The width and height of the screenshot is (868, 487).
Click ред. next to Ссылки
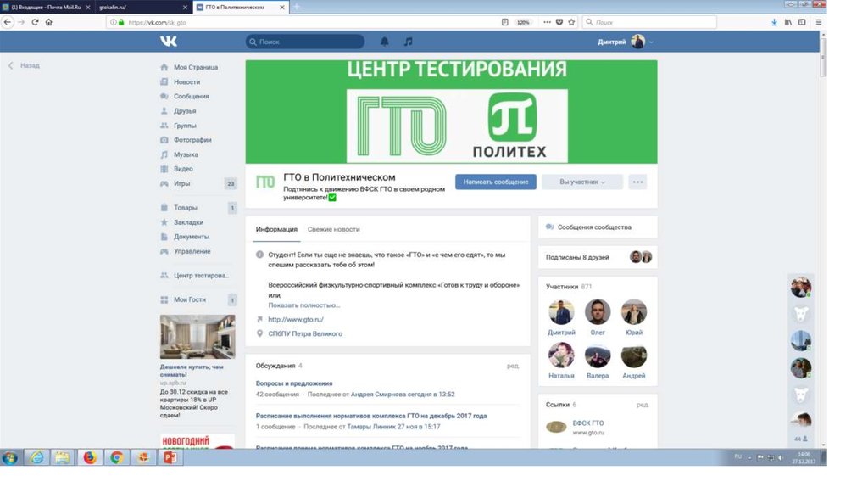coord(643,405)
